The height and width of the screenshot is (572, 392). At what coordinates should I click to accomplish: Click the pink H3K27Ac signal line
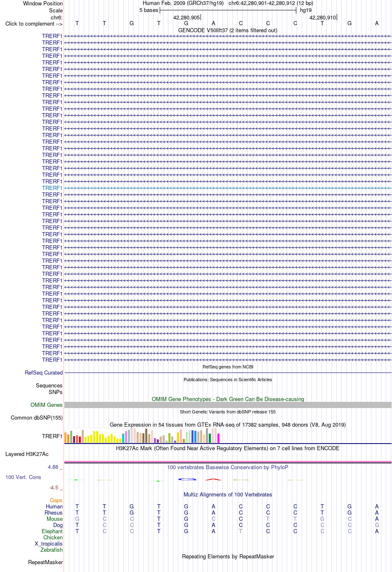tap(228, 462)
